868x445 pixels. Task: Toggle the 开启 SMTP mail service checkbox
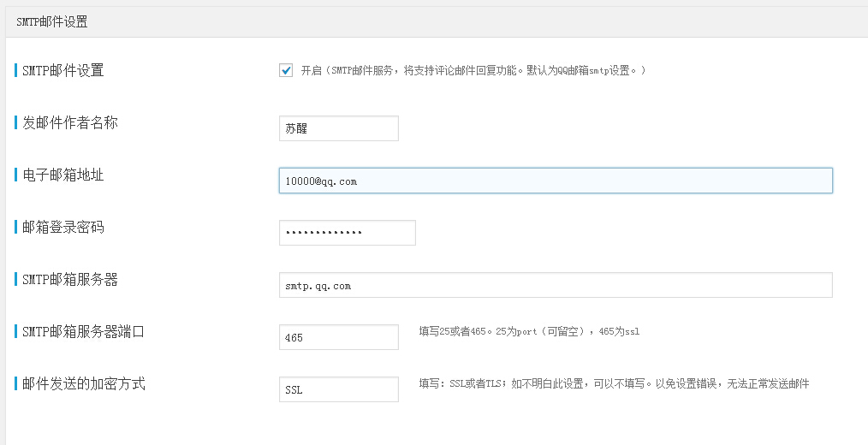[286, 70]
